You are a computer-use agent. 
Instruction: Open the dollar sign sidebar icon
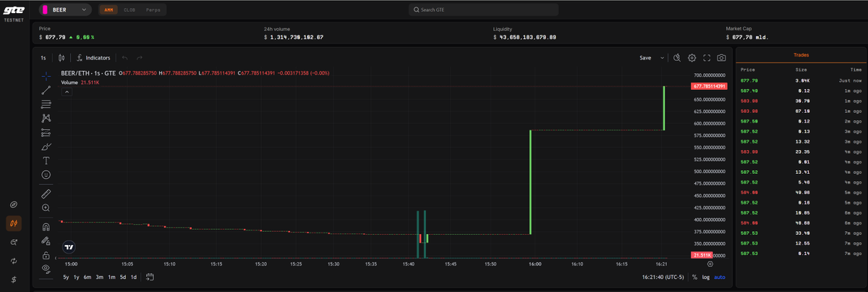14,279
